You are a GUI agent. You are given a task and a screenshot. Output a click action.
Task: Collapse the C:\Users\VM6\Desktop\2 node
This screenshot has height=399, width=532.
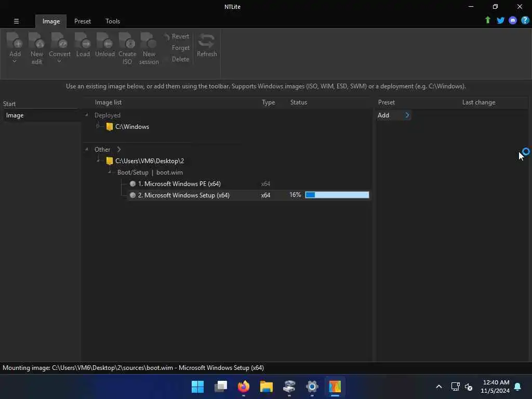pyautogui.click(x=98, y=161)
